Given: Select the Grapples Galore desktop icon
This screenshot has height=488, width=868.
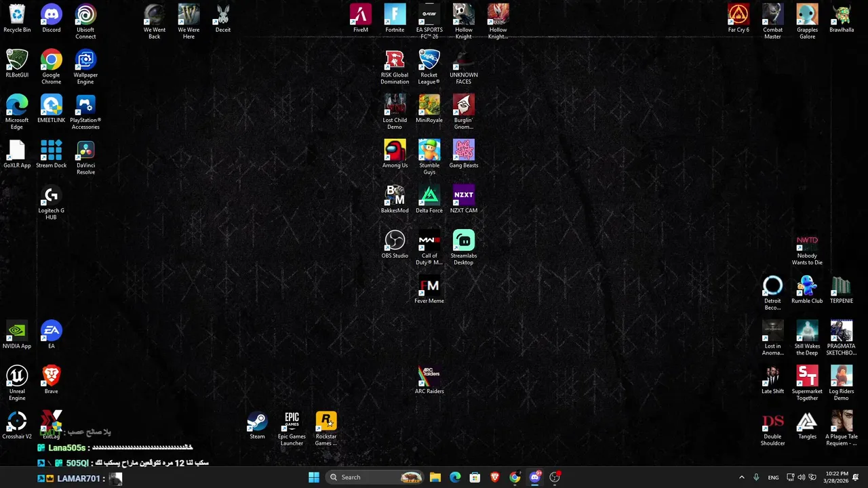Looking at the screenshot, I should click(807, 22).
